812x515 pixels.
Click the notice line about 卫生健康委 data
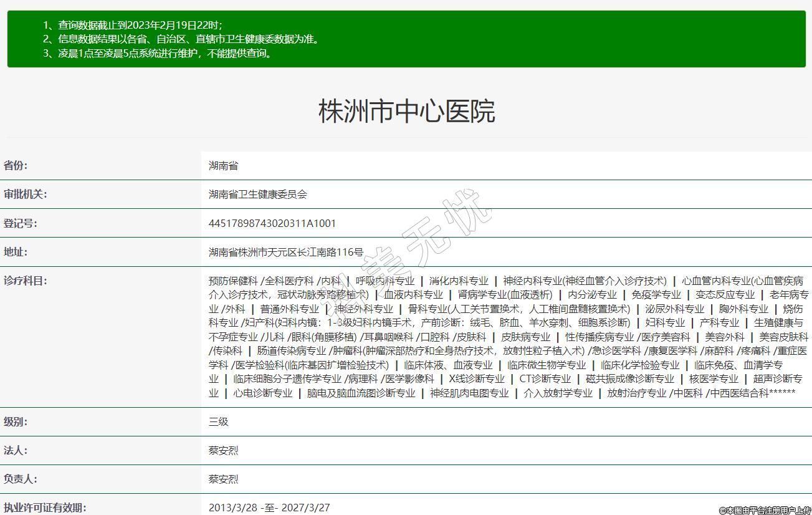pos(181,39)
